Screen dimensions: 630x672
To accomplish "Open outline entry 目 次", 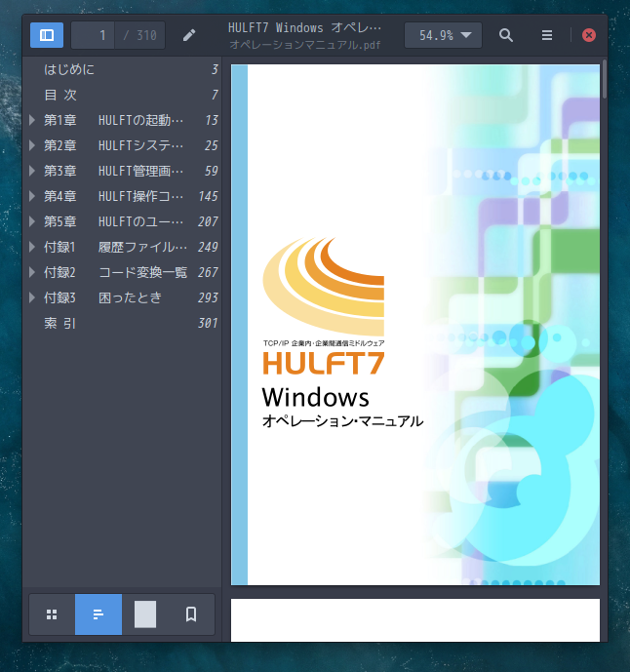I will 60,95.
